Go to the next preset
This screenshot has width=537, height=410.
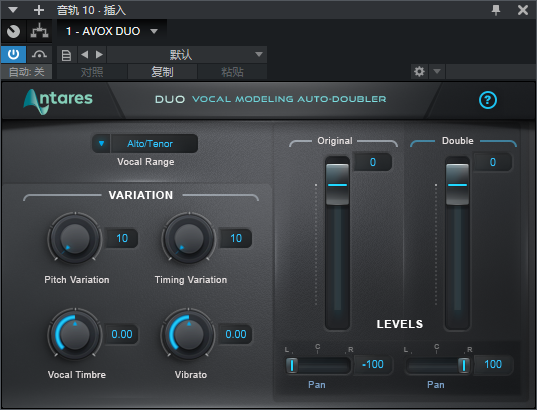tap(99, 54)
